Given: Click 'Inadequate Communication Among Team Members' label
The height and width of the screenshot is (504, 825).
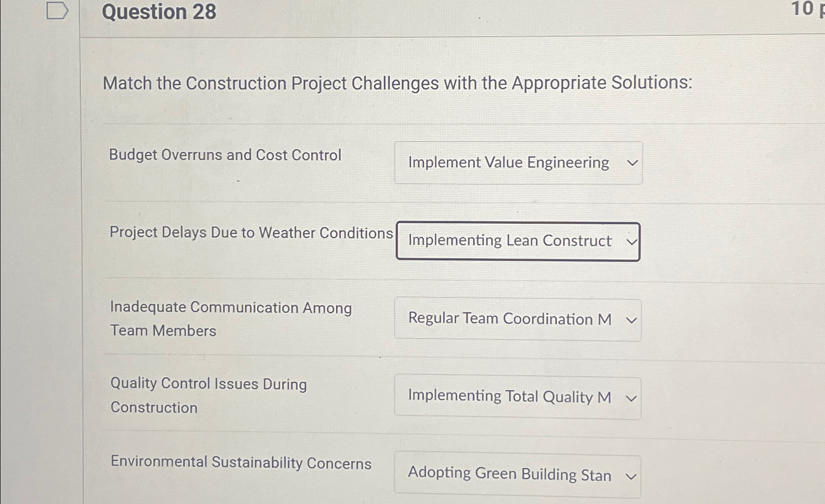Looking at the screenshot, I should 231,318.
